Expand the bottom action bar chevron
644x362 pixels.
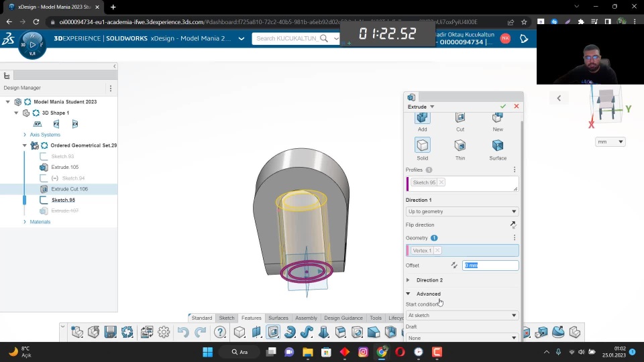point(62,326)
